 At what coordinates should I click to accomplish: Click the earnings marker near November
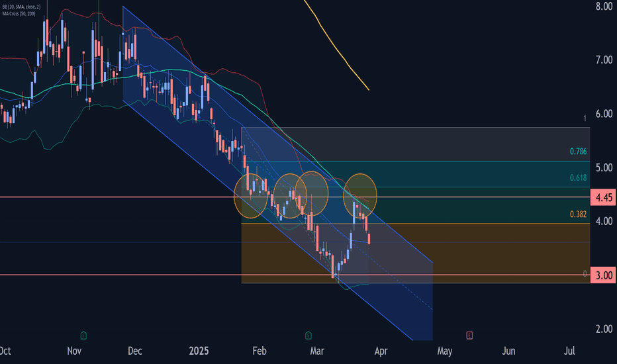pyautogui.click(x=83, y=336)
